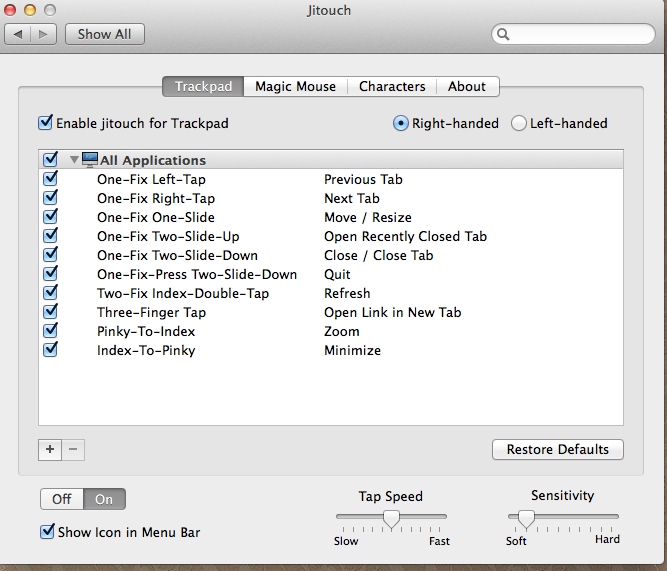Screen dimensions: 667x571
Task: Uncheck the Three-Finger Tap gesture
Action: (50, 311)
